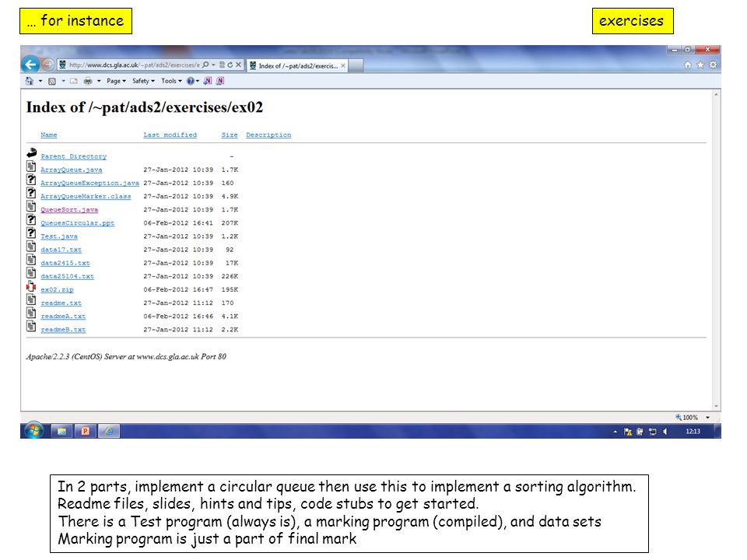Open the Tools dropdown menu
This screenshot has height=560, width=747.
click(171, 81)
